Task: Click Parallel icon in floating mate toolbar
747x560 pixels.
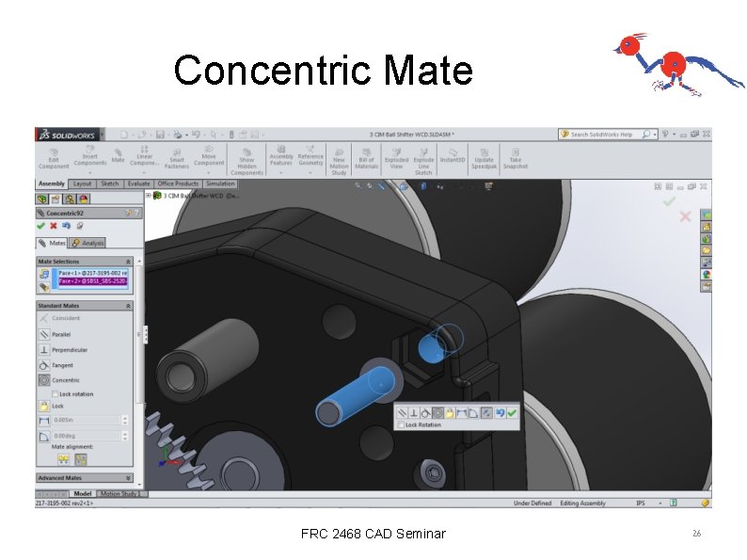Action: (402, 413)
